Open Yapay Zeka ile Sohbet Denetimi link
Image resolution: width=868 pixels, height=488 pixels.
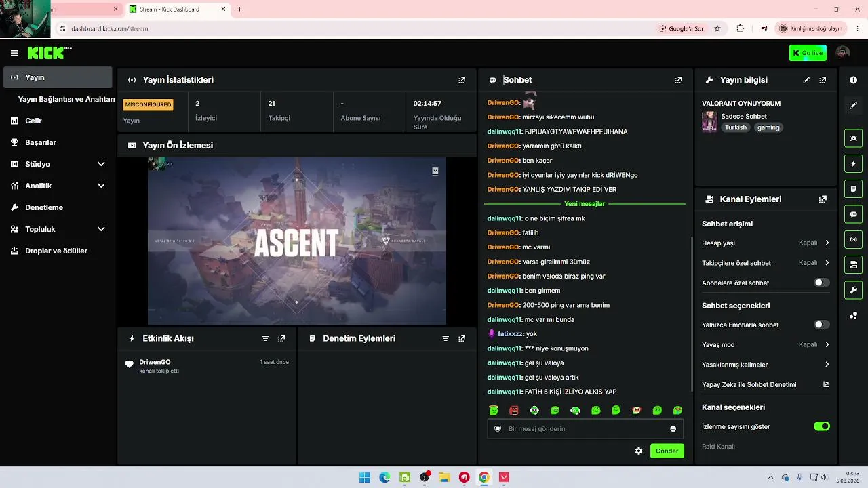pyautogui.click(x=766, y=384)
